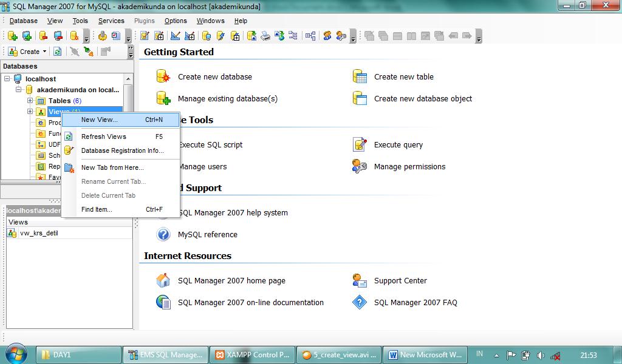Open the Services menu
This screenshot has width=622, height=364.
111,21
